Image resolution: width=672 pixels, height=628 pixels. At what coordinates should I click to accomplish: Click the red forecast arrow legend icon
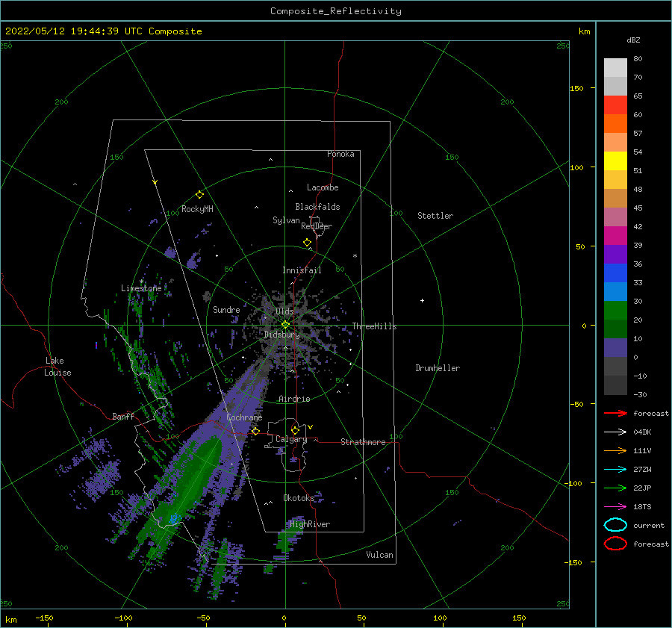click(x=615, y=413)
